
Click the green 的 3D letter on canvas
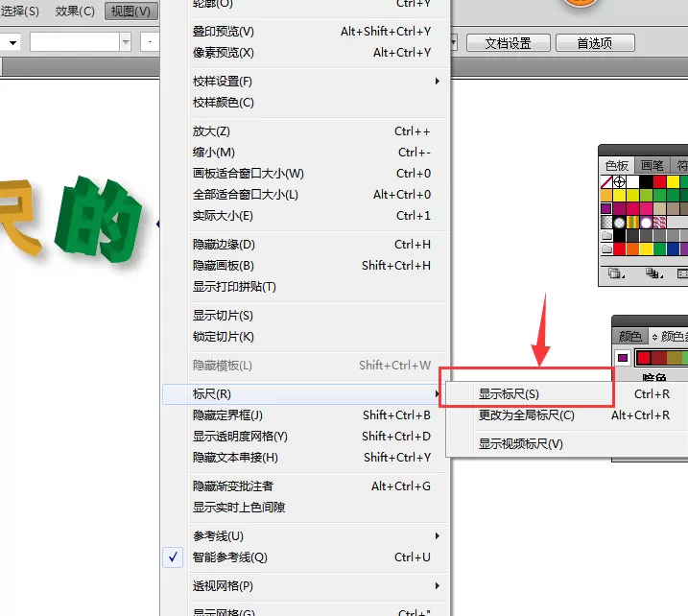[99, 220]
